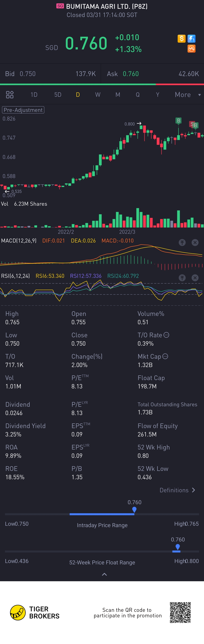Screen dimensions: 204x644
Task: Tap the ROA 9.89% value
Action: click(13, 456)
